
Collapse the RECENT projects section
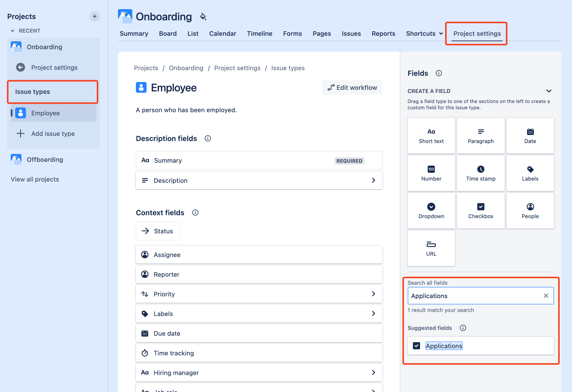(12, 31)
